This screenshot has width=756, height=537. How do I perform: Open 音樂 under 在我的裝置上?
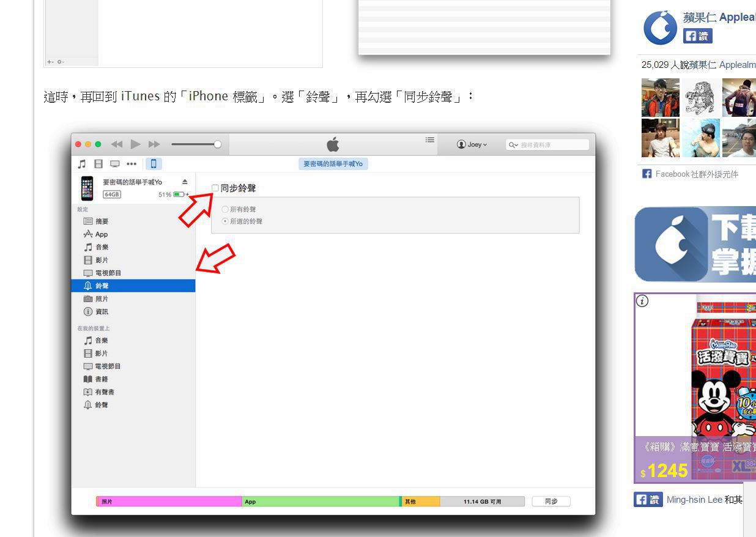coord(133,340)
